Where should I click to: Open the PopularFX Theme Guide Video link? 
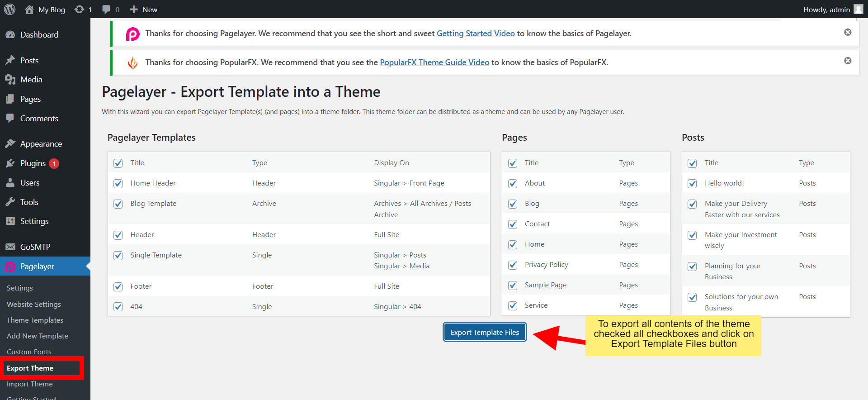434,62
